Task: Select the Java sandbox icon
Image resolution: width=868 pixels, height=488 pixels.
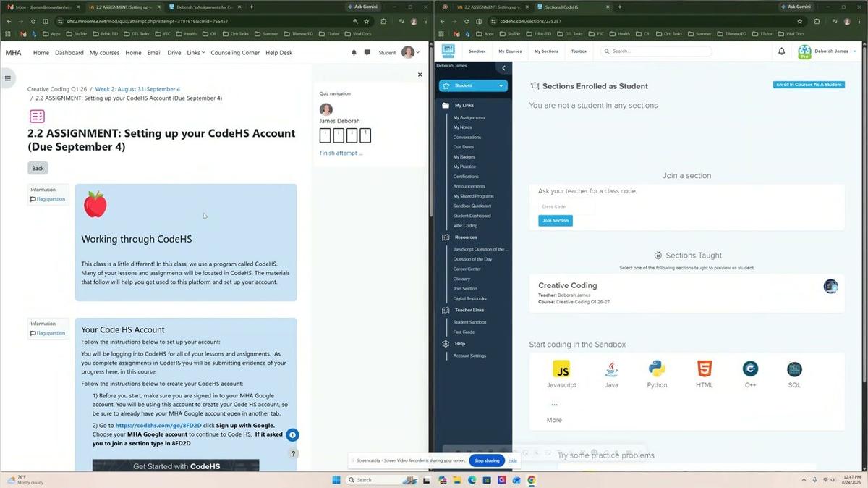Action: click(611, 369)
